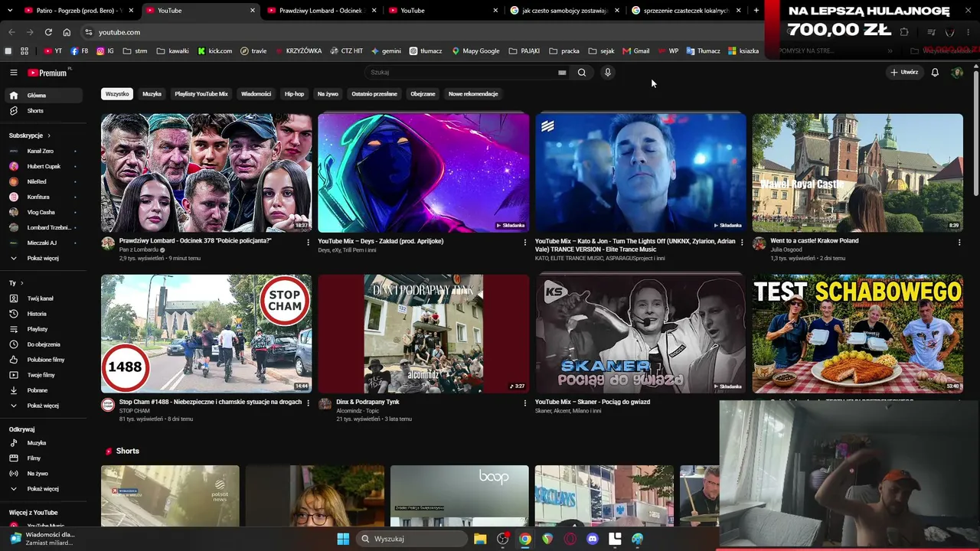Reload the page in Chrome
The width and height of the screenshot is (980, 551).
[x=48, y=32]
